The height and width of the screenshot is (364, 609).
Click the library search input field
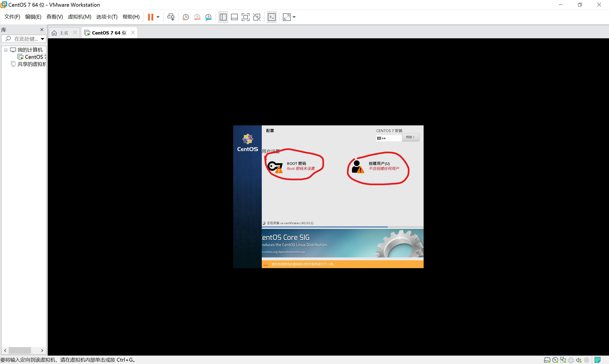pos(25,39)
